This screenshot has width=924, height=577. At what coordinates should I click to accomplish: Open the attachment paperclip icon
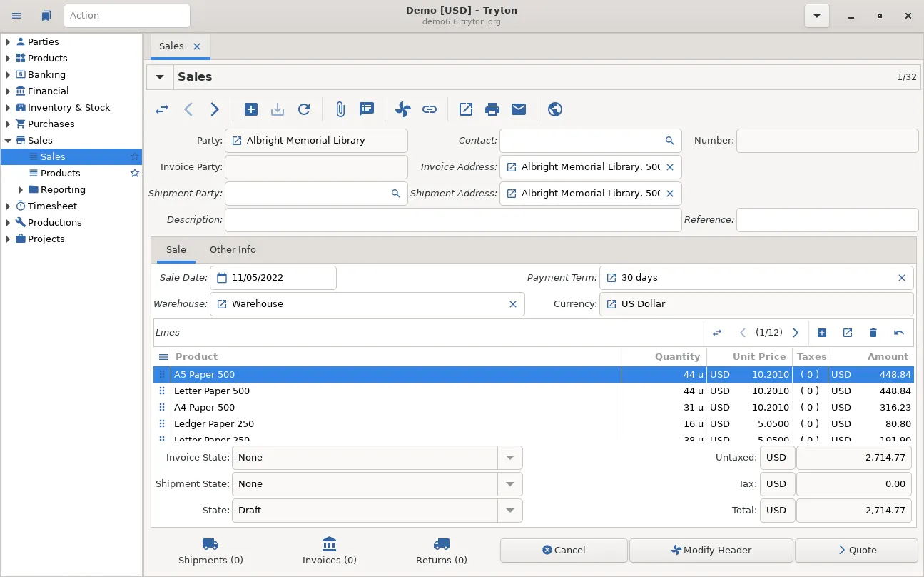[340, 109]
